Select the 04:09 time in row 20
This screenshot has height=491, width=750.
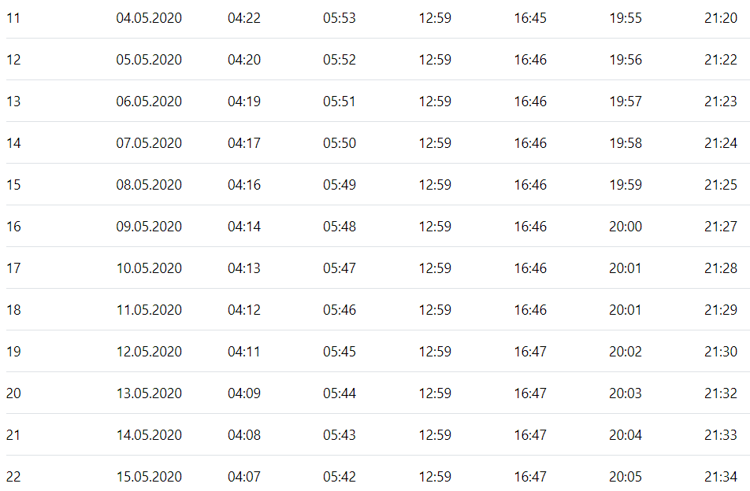tap(244, 393)
